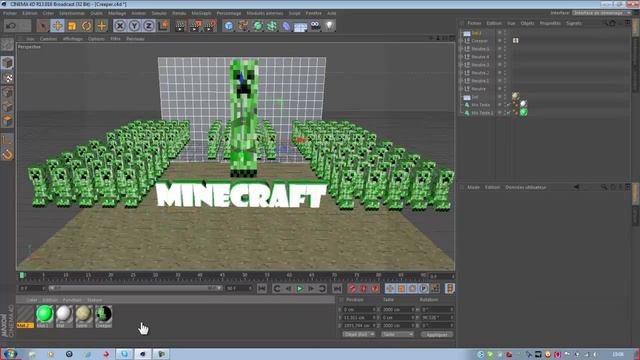Open the Floor environment objects icon

(x=301, y=26)
